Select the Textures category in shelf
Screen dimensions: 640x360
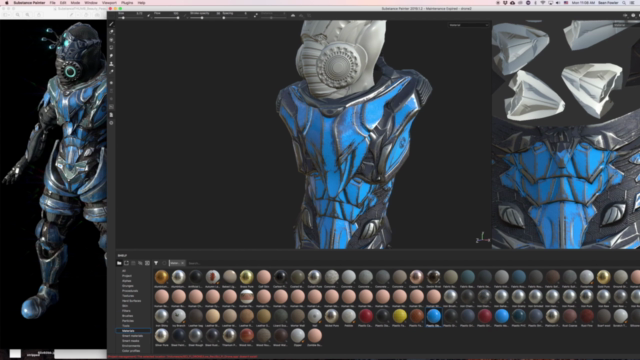(128, 296)
